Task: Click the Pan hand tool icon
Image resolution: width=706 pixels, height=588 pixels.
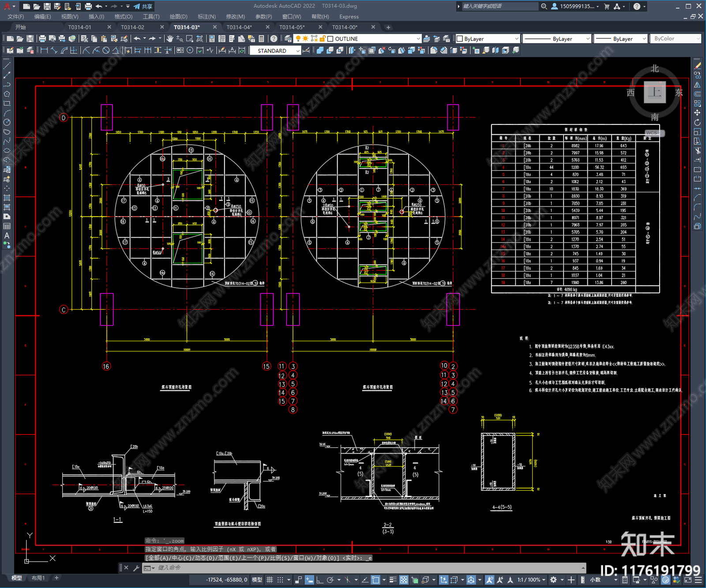Action: tap(170, 39)
